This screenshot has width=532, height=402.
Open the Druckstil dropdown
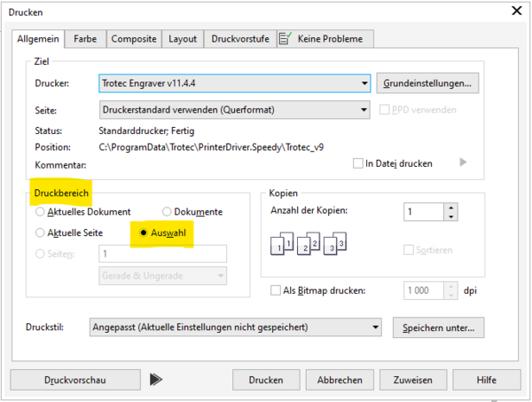(376, 327)
